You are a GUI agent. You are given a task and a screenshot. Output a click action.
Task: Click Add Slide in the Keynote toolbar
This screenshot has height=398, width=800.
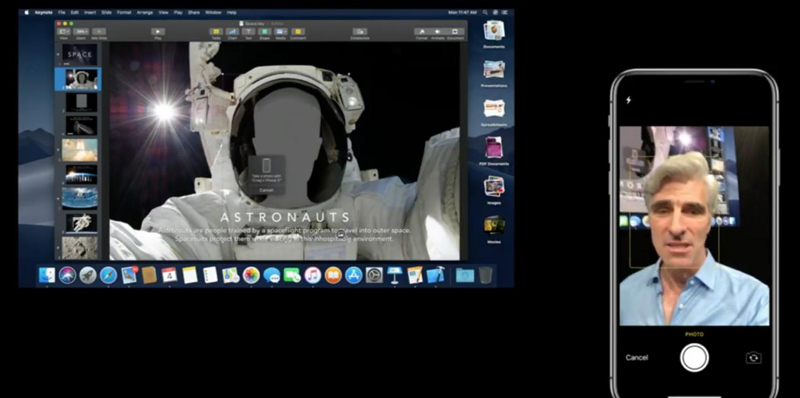(99, 32)
